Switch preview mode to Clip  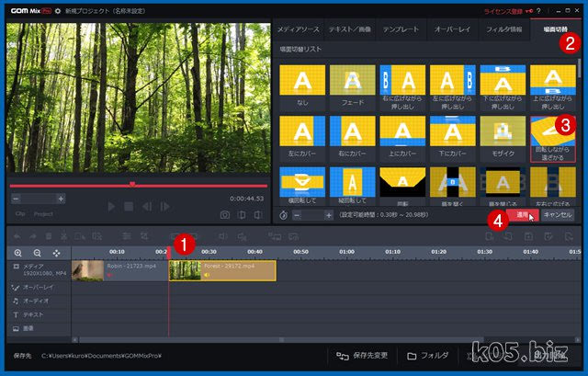point(20,214)
